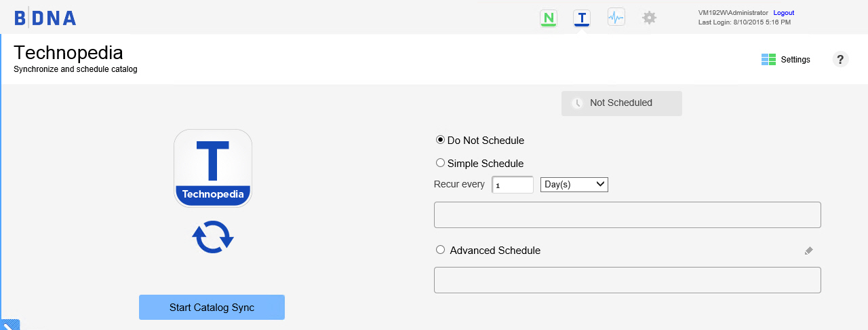Click the gray gear administration icon

coord(649,18)
